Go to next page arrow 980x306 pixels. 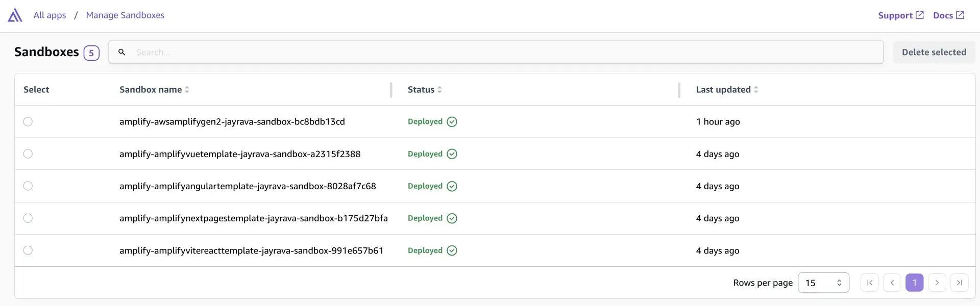[937, 283]
